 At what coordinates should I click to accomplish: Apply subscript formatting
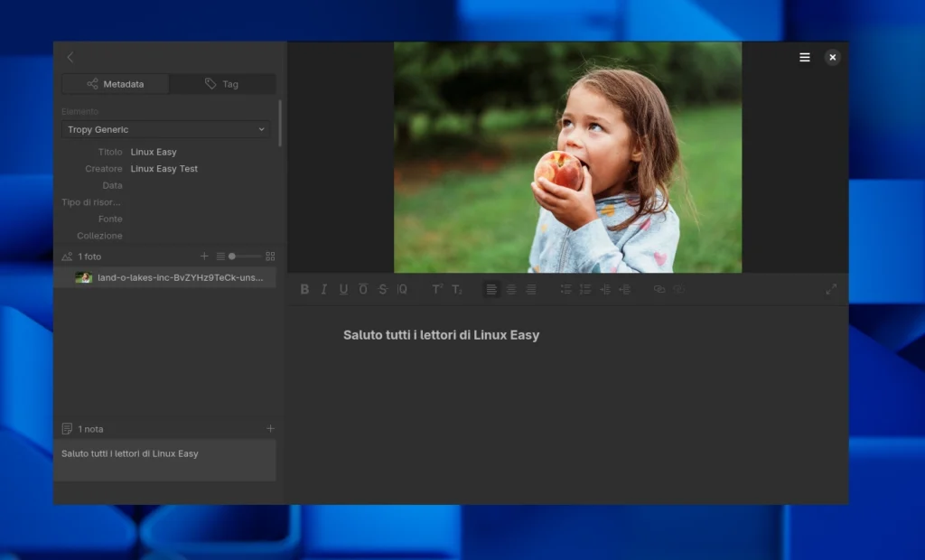pos(457,289)
